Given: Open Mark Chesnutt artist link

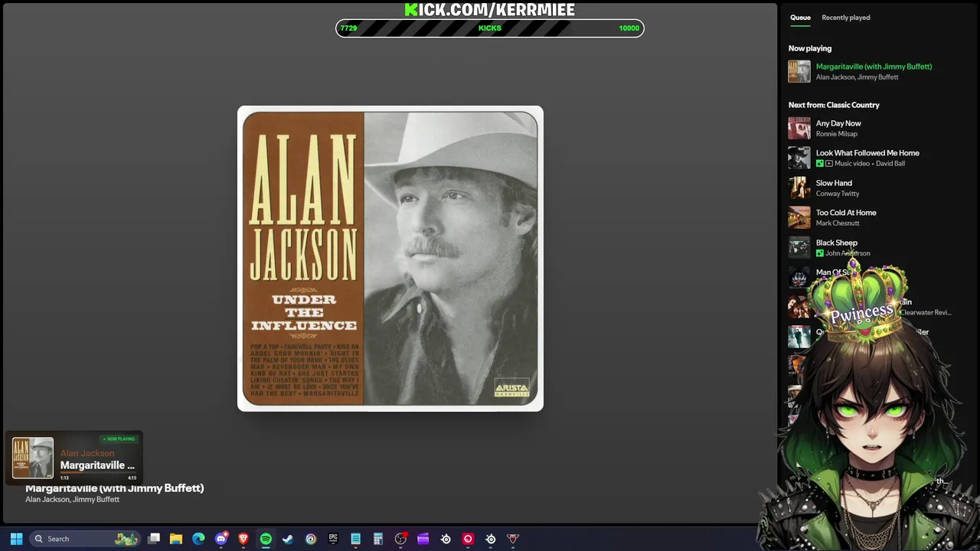Looking at the screenshot, I should (838, 223).
